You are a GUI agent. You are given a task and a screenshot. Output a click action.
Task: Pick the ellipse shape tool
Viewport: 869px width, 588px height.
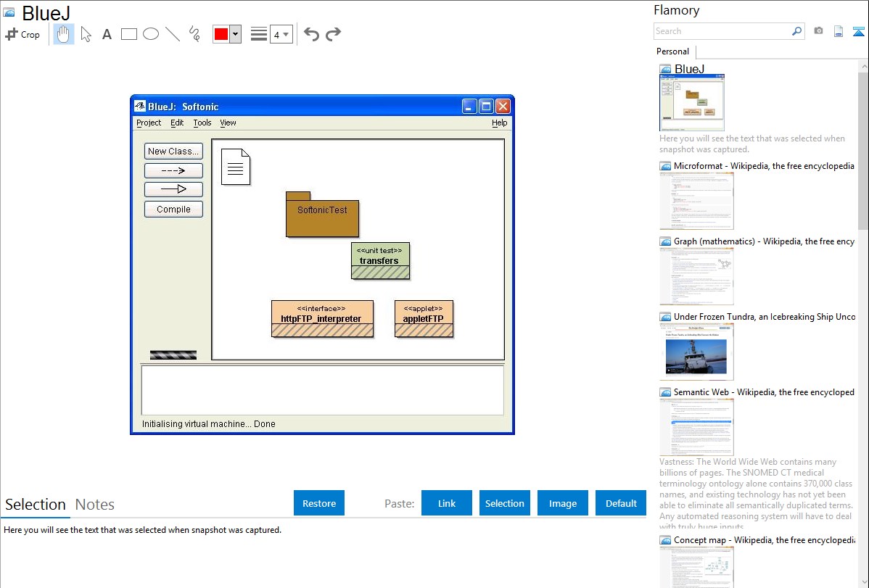[151, 34]
